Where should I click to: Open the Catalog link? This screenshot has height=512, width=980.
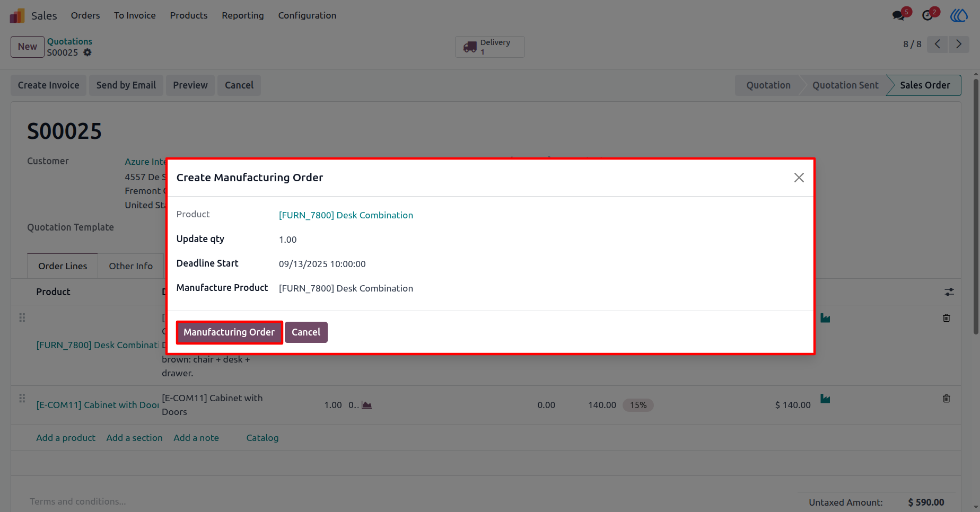click(262, 438)
